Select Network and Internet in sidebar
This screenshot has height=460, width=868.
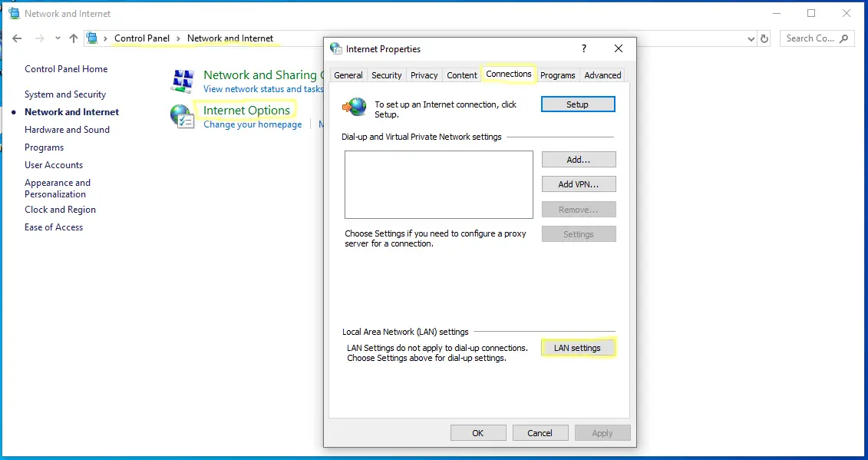point(72,112)
